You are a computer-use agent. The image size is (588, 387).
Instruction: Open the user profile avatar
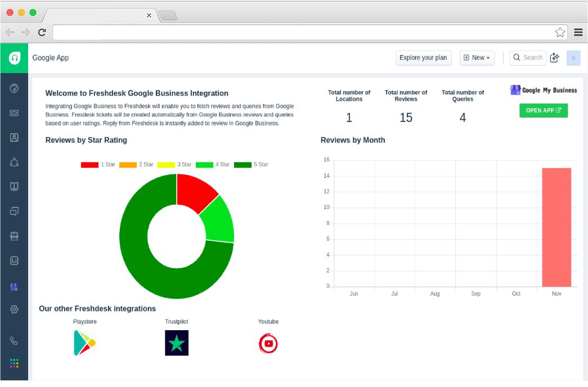pos(573,58)
